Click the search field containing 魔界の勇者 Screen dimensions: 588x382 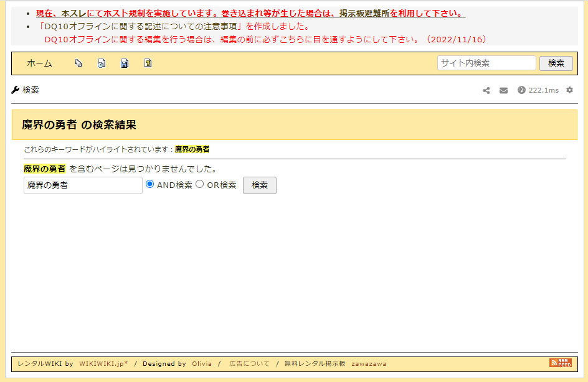click(83, 185)
